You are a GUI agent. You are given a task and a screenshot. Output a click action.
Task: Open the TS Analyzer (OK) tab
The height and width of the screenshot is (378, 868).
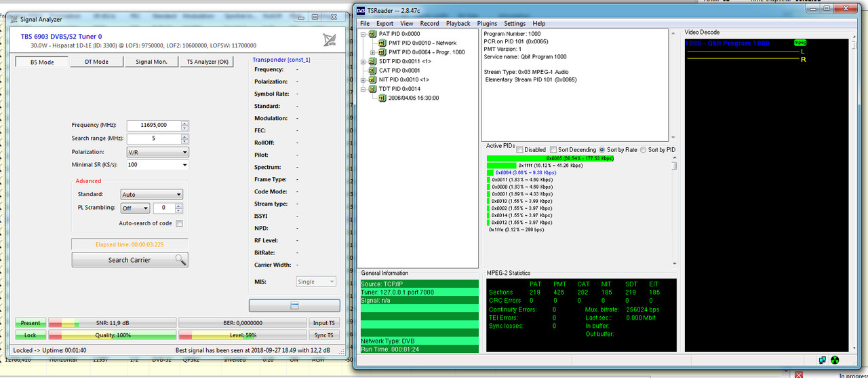click(x=207, y=62)
